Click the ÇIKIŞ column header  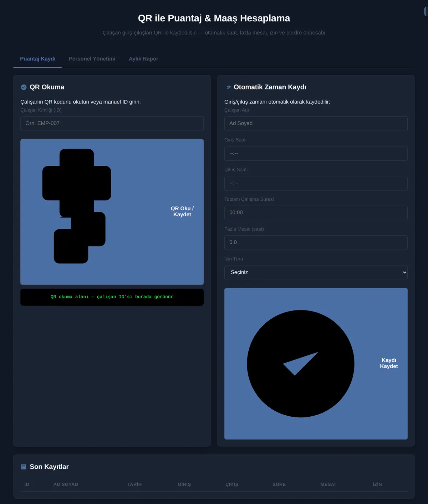click(x=232, y=484)
